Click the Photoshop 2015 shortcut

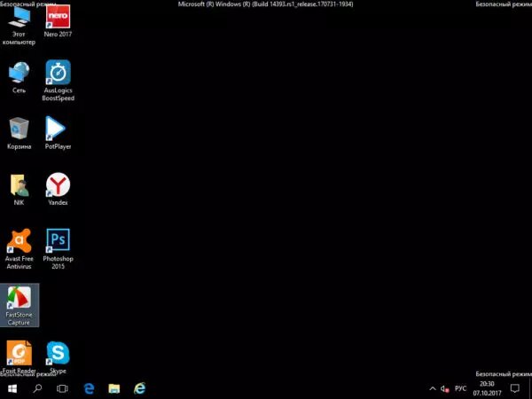[x=58, y=249]
